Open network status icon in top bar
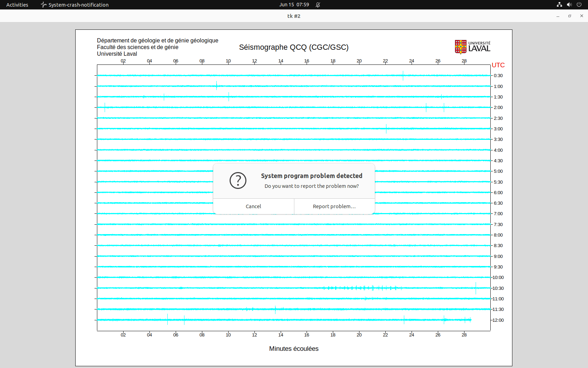 559,5
